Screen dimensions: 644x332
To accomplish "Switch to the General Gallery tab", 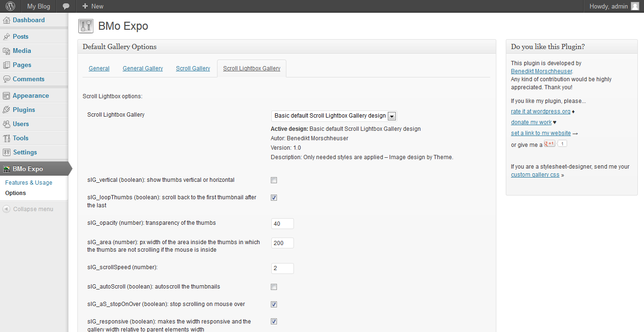I will 142,68.
